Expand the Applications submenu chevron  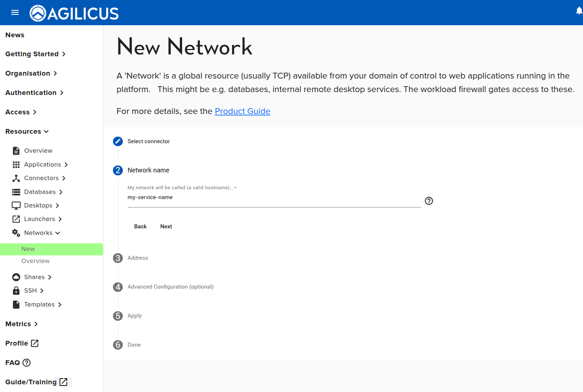click(x=66, y=165)
